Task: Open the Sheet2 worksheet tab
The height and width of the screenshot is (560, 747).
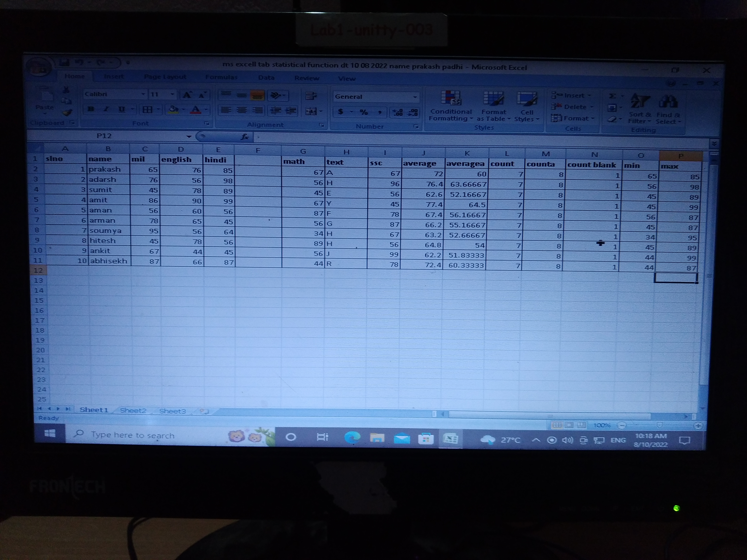Action: (x=133, y=411)
